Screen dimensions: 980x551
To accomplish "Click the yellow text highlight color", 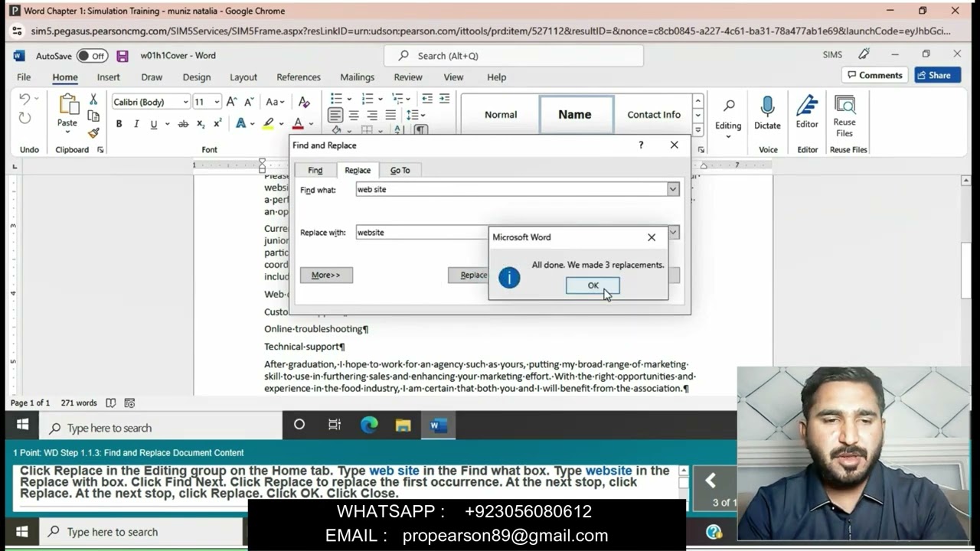I will 268,124.
